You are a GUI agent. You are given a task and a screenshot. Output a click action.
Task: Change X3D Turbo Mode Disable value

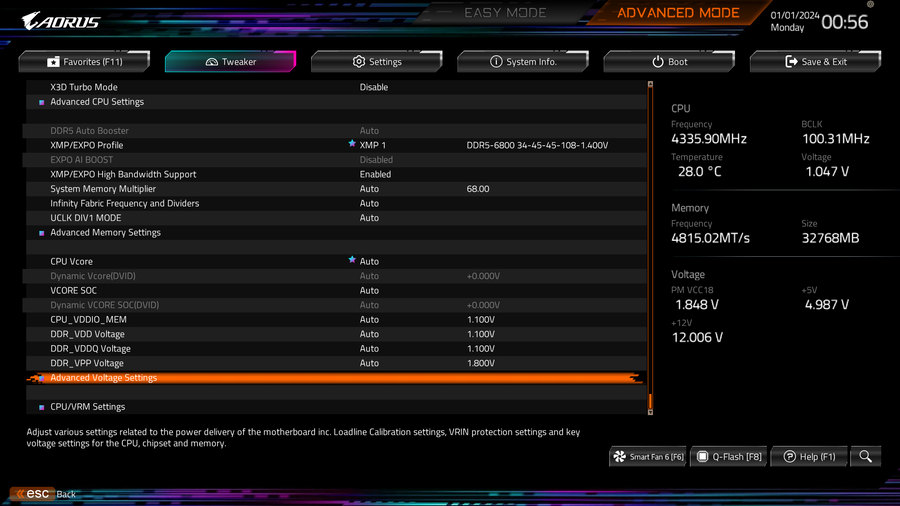374,87
